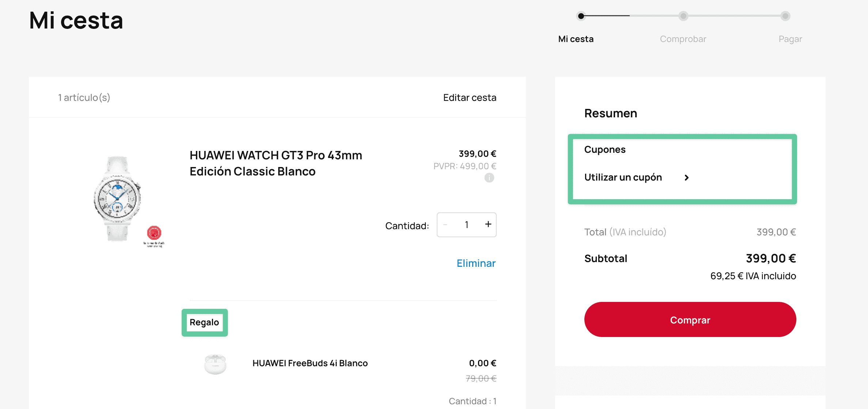
Task: Open Utilizar un cupón
Action: pos(623,178)
